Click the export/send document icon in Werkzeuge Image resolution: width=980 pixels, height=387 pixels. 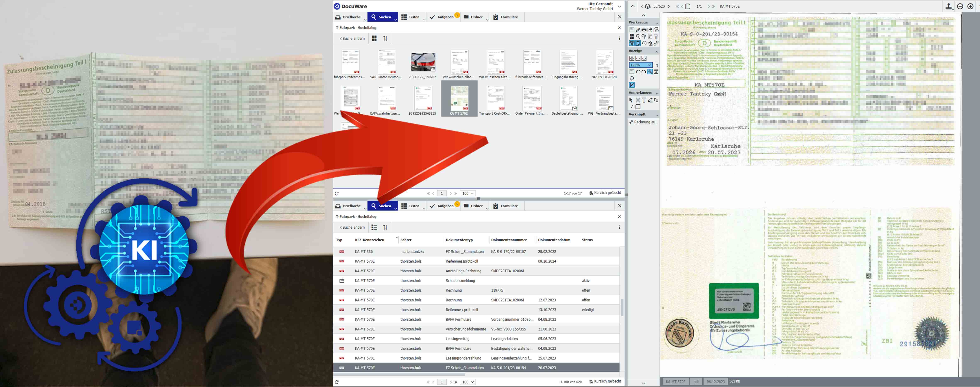tap(650, 30)
